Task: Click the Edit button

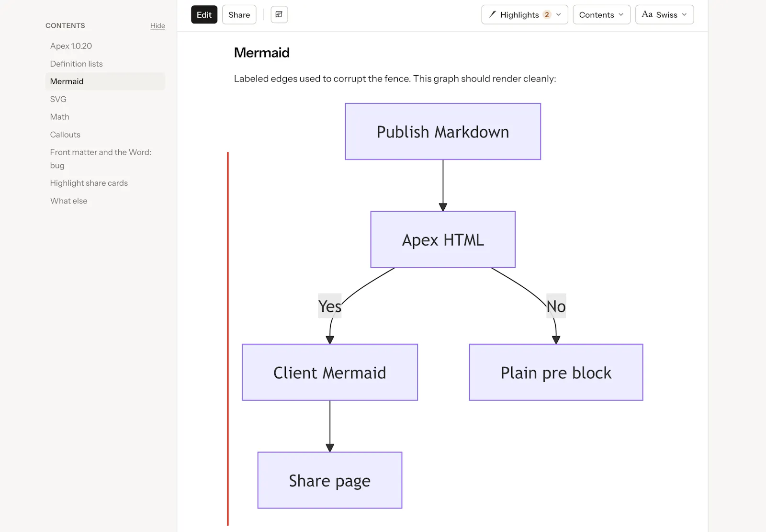Action: [x=204, y=15]
